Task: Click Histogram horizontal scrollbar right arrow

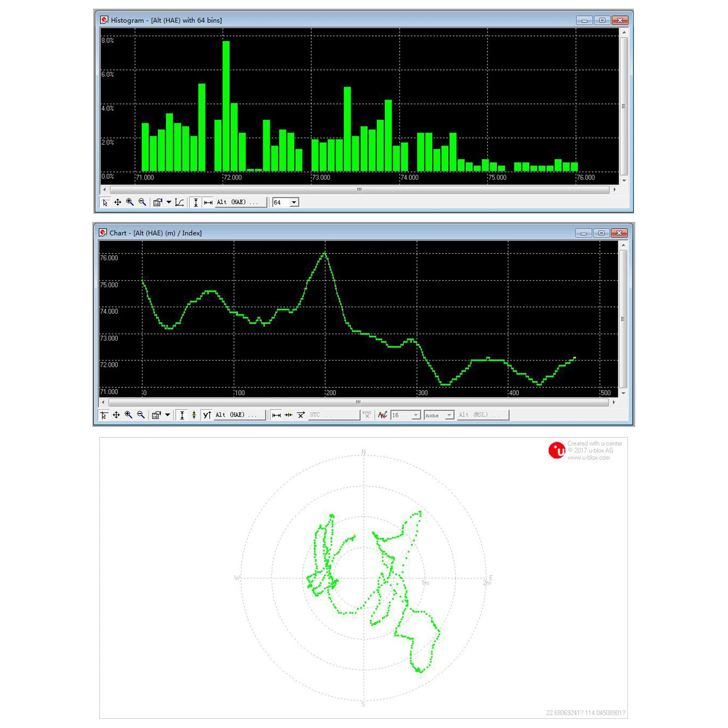Action: [614, 190]
